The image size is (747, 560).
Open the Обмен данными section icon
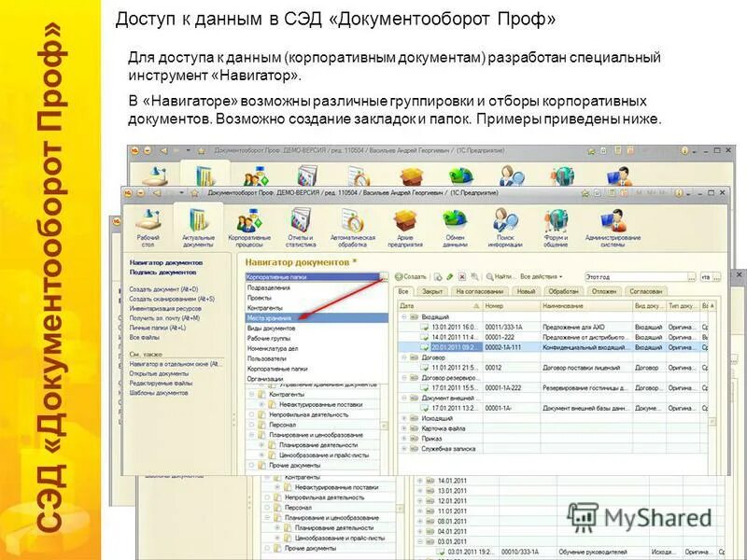[x=455, y=220]
